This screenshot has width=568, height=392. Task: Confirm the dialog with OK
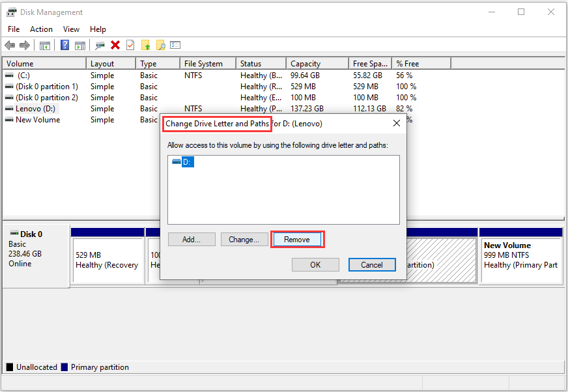tap(315, 265)
